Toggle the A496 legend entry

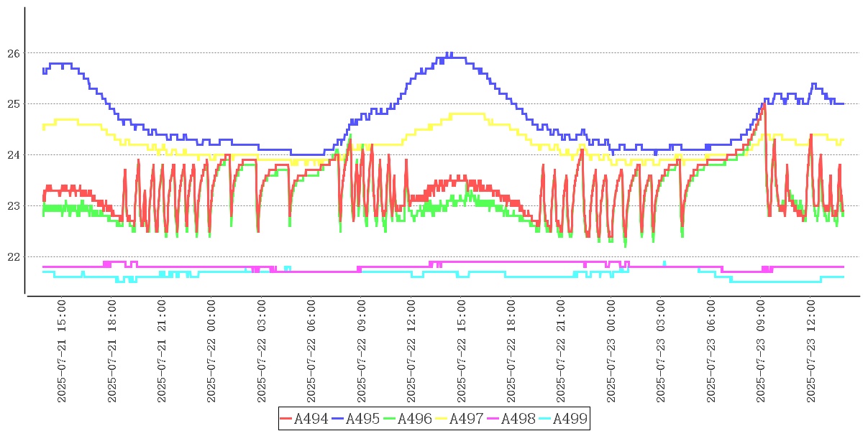point(414,419)
